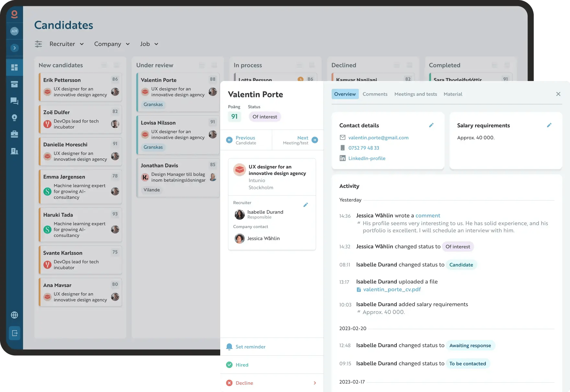Viewport: 570px width, 392px height.
Task: Open the valentin_porte_cv.pdf file link
Action: tap(392, 290)
